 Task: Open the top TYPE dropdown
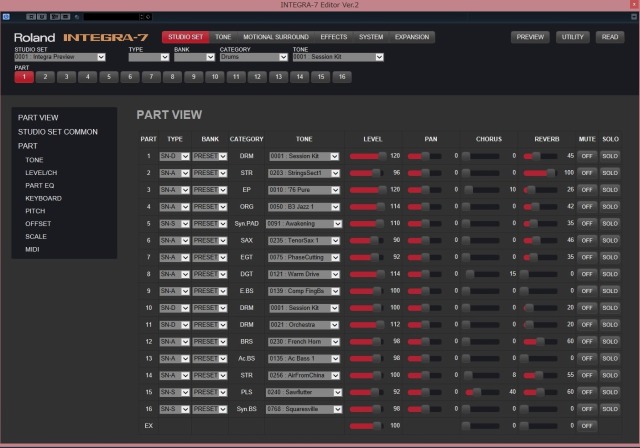(x=149, y=57)
